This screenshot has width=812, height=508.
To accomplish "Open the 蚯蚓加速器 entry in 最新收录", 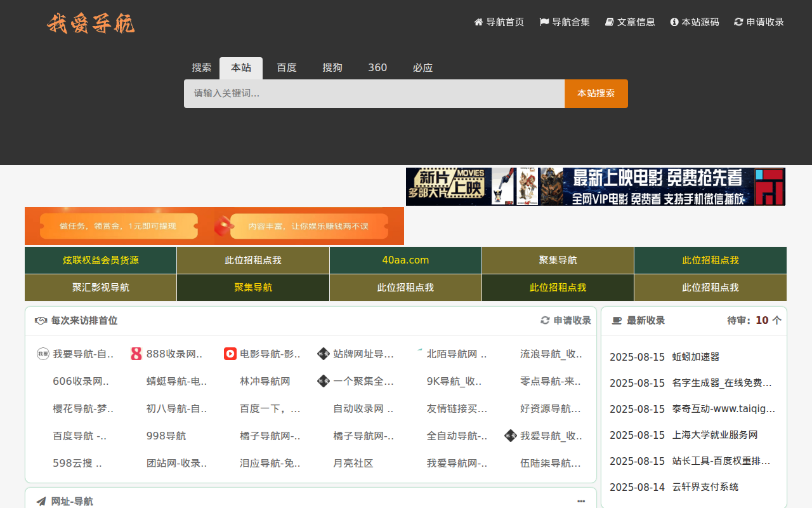I will (696, 357).
